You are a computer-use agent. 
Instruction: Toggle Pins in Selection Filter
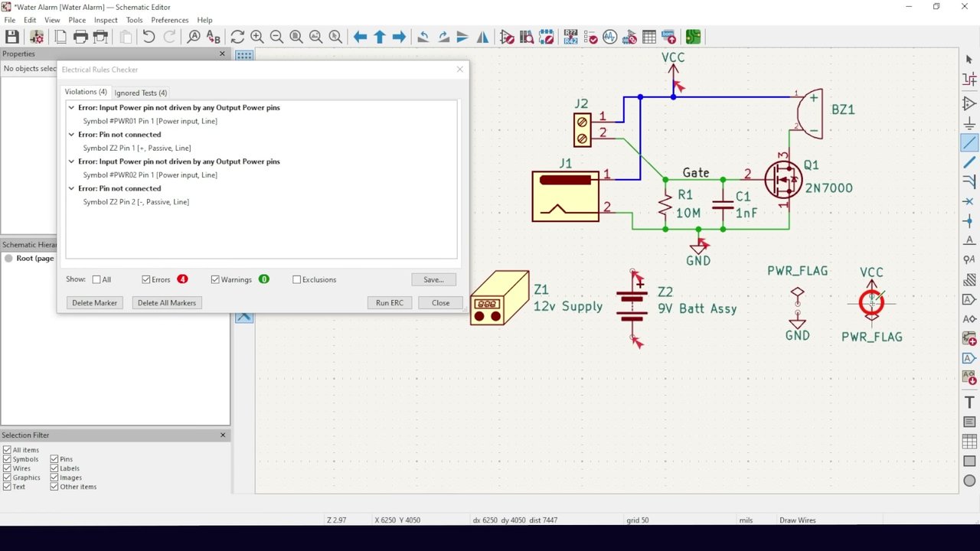(x=54, y=459)
